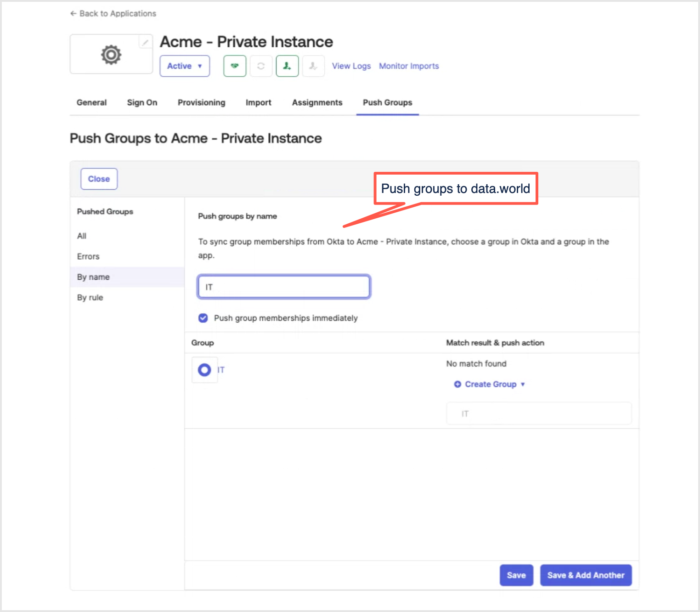Open the Sign On tab

point(142,102)
